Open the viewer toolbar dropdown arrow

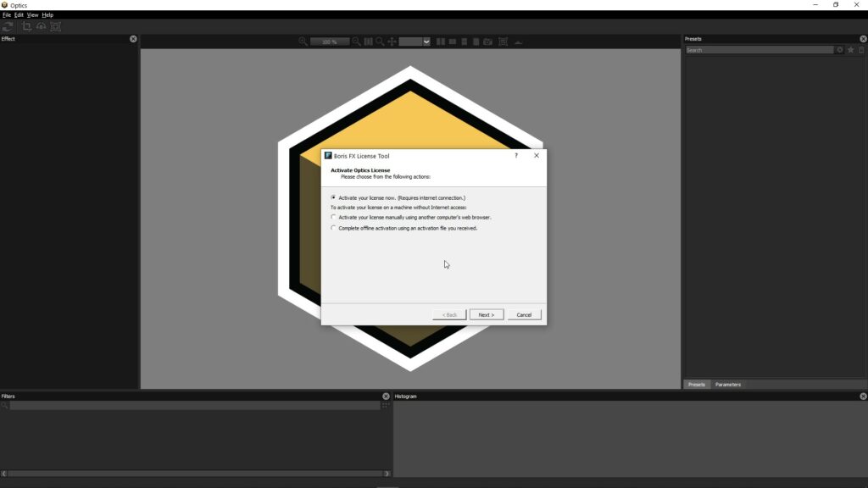coord(426,42)
